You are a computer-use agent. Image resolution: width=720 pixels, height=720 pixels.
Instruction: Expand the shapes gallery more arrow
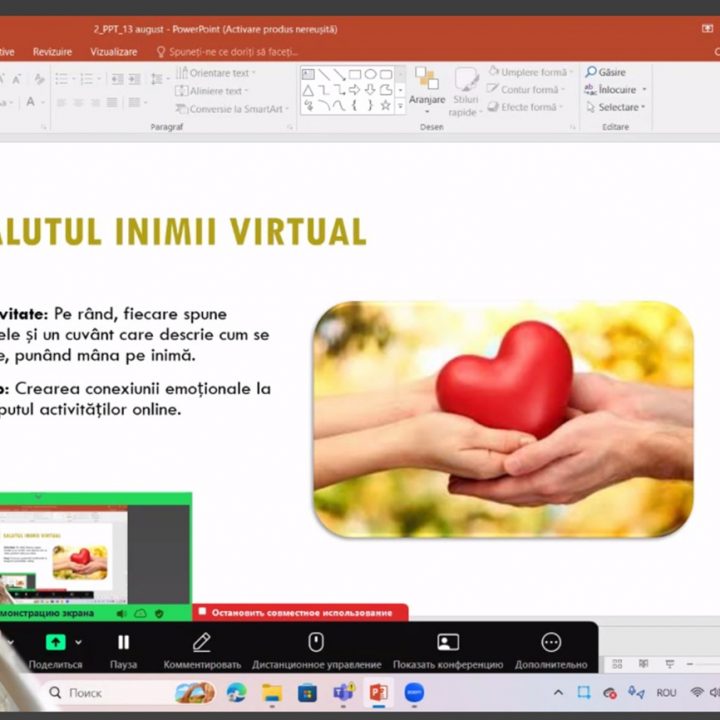400,105
